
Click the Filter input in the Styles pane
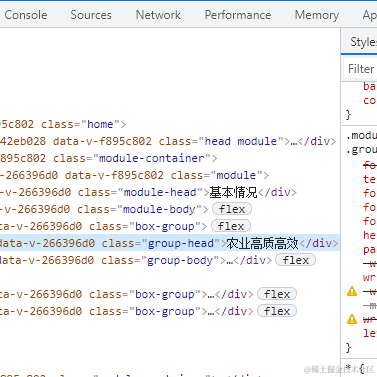click(361, 69)
